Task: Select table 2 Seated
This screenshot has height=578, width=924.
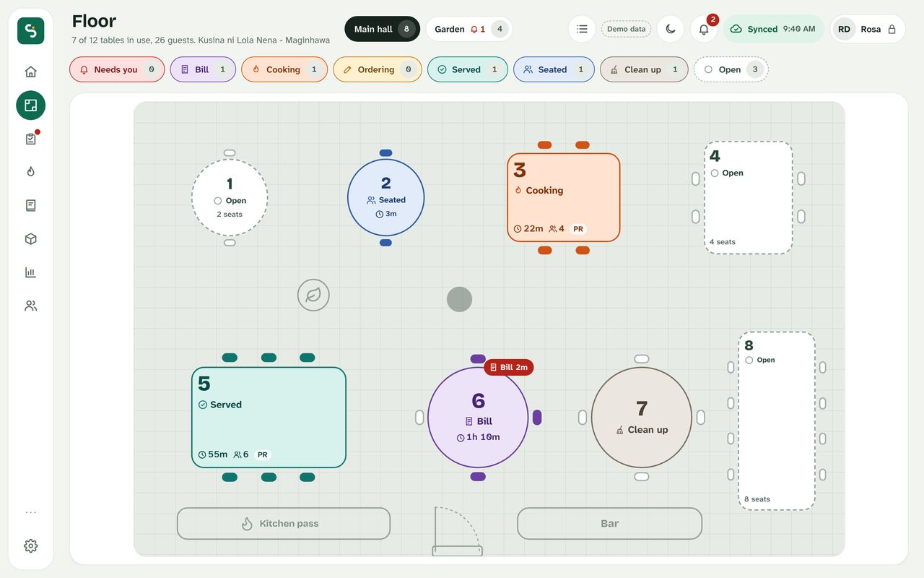Action: tap(385, 197)
